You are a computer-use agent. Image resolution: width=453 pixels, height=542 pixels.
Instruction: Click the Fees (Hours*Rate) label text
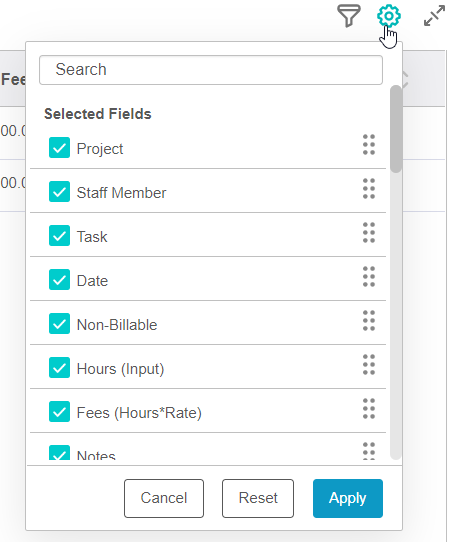[x=139, y=413]
